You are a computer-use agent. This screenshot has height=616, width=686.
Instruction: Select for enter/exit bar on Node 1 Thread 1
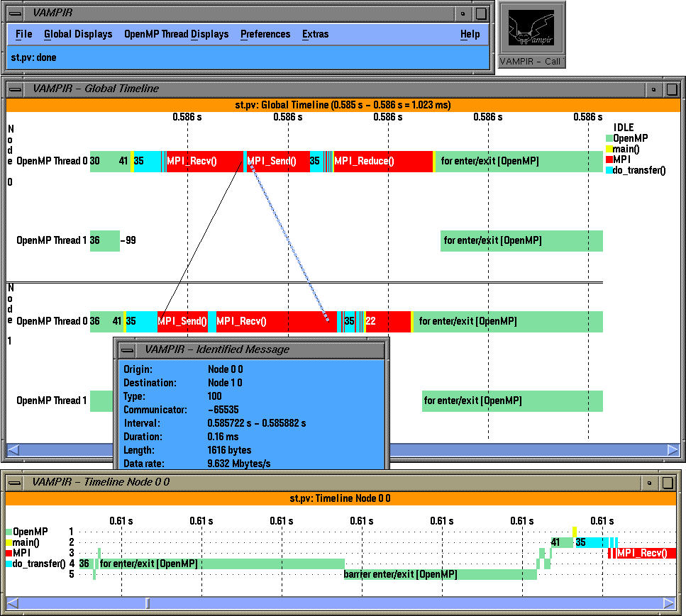512,401
